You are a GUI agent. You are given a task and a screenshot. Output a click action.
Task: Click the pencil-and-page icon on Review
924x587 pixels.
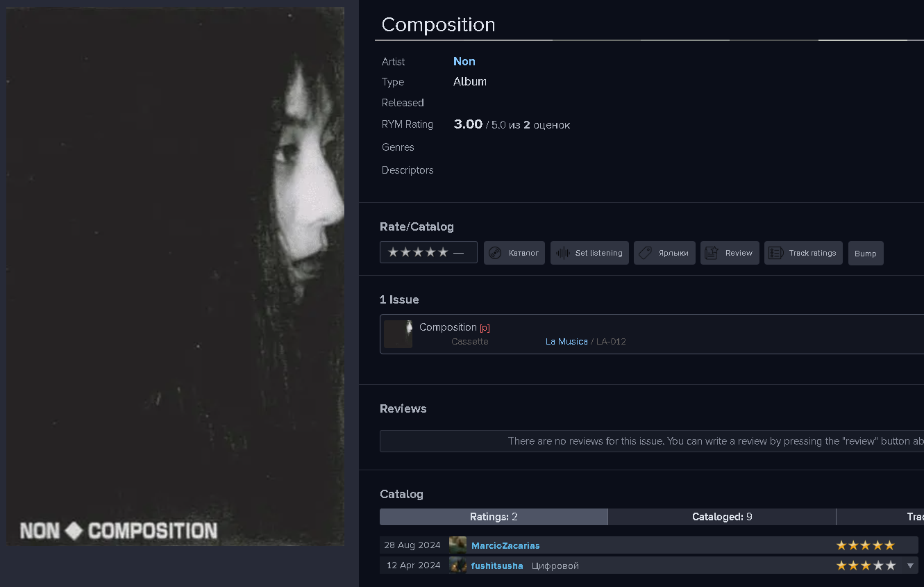coord(712,253)
